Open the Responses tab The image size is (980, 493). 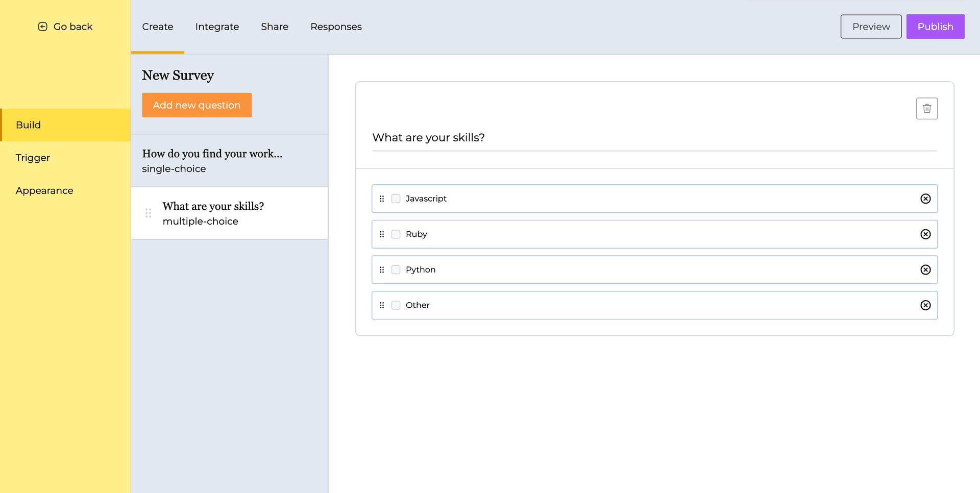(x=336, y=27)
